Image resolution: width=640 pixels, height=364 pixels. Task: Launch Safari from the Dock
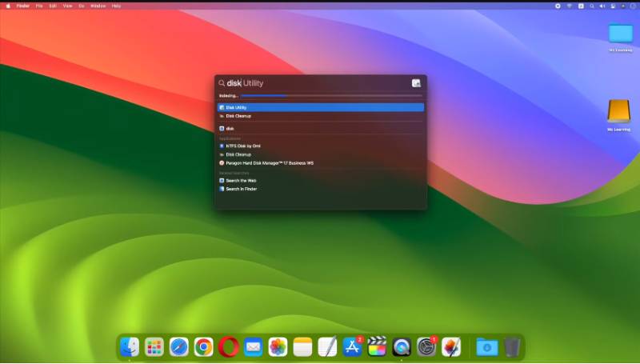click(x=179, y=346)
